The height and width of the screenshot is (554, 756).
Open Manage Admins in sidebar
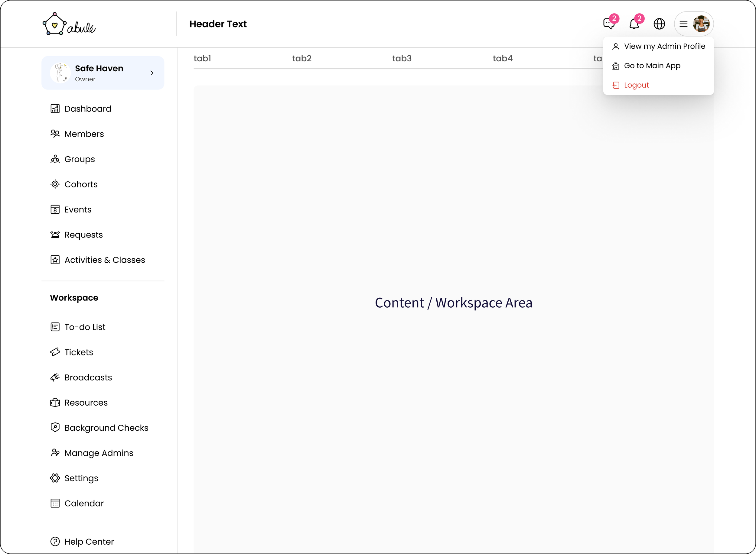[99, 453]
